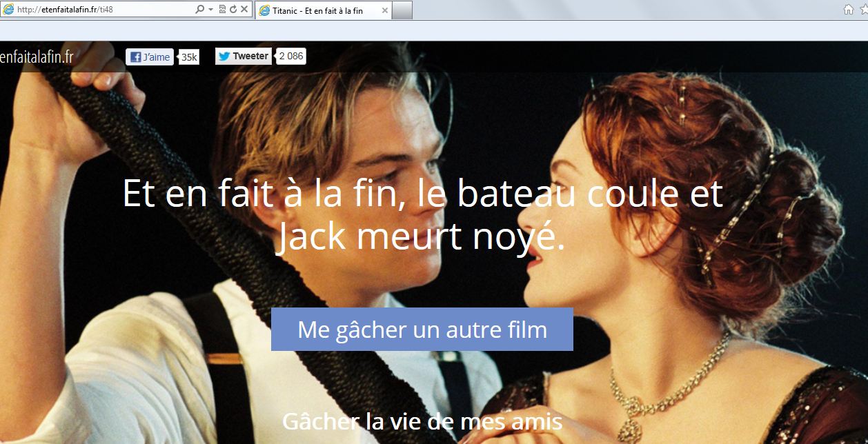Click the Gâcher la vie de mes amis heading
Viewport: 868px width, 444px height.
[x=422, y=421]
